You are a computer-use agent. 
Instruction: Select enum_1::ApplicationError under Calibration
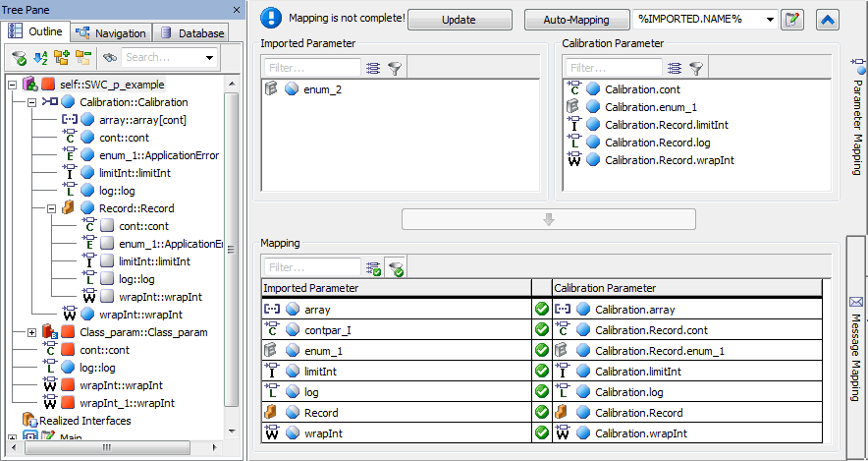(159, 155)
